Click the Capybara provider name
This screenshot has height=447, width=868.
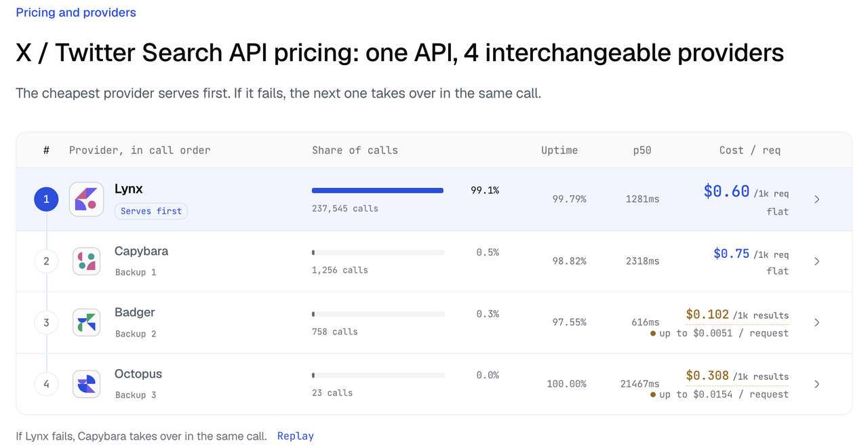click(x=141, y=251)
